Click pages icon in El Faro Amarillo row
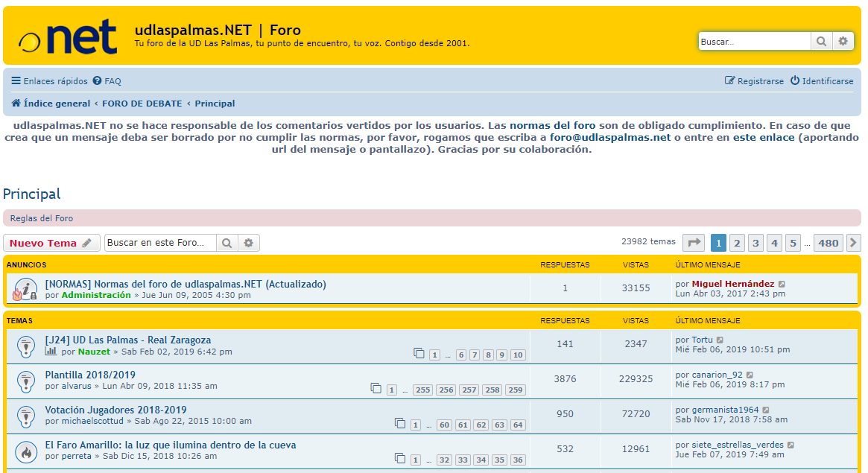Viewport: 868px width, 473px height. (x=400, y=458)
